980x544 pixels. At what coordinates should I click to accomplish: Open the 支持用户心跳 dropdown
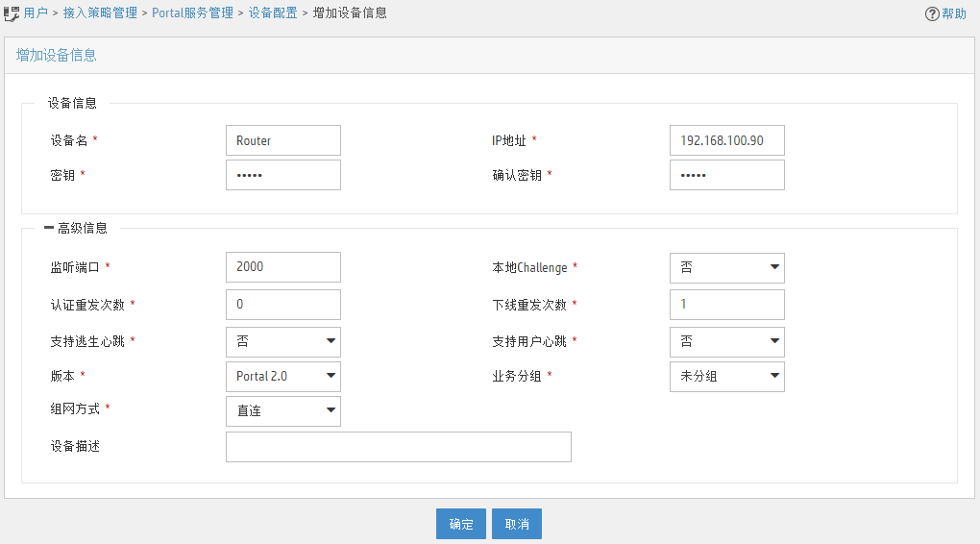pyautogui.click(x=726, y=341)
